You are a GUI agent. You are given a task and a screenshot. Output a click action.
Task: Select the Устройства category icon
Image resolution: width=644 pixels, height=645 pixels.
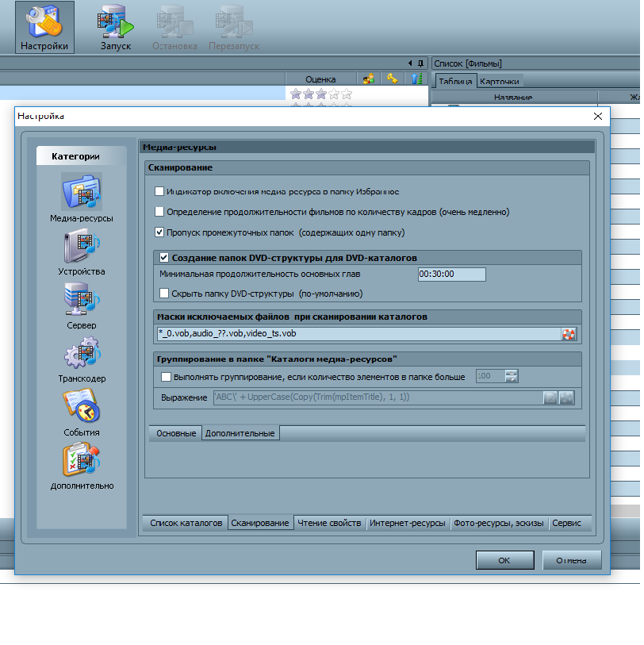pyautogui.click(x=82, y=247)
